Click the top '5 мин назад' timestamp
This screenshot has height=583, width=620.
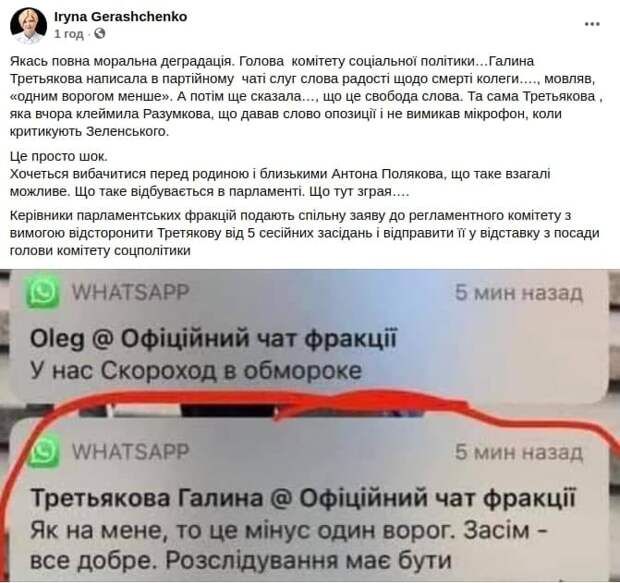(519, 293)
